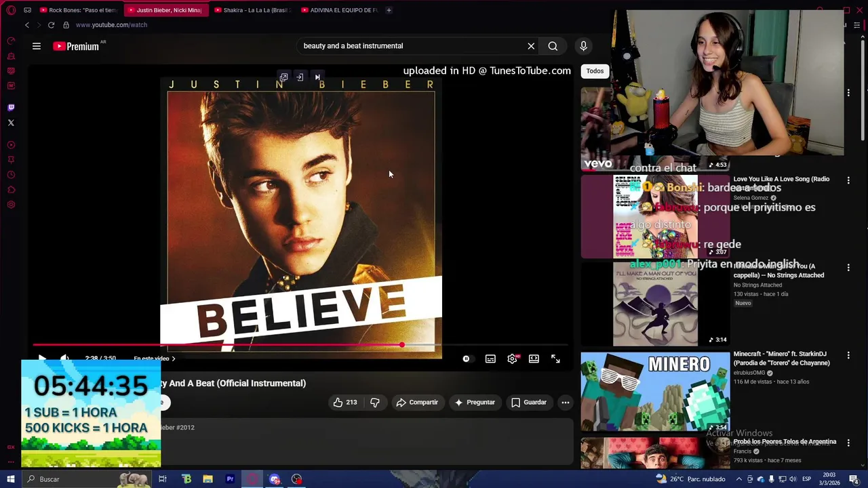Open the history clock in Opera sidebar
The width and height of the screenshot is (868, 488).
[11, 175]
